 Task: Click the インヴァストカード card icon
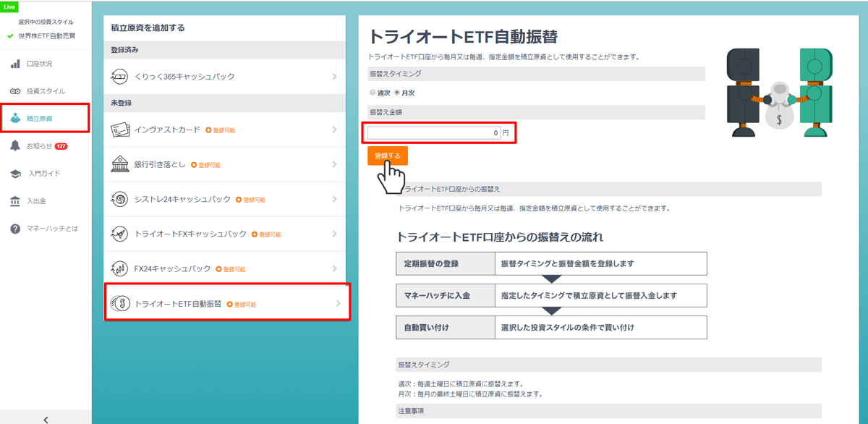[x=120, y=130]
